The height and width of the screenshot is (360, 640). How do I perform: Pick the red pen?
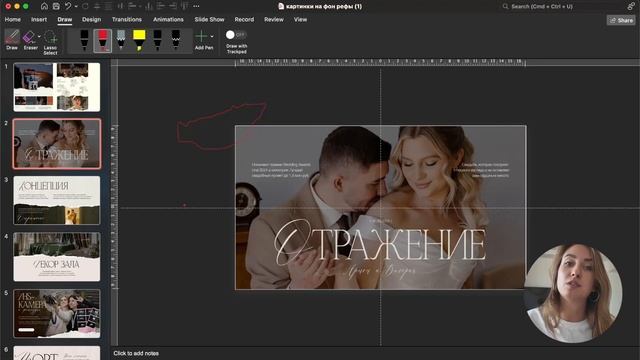(x=102, y=40)
